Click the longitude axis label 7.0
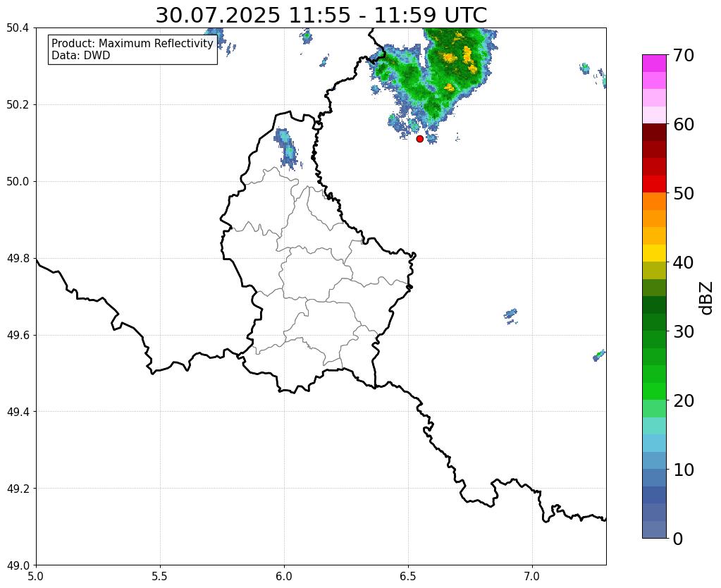The width and height of the screenshot is (721, 588). click(532, 576)
